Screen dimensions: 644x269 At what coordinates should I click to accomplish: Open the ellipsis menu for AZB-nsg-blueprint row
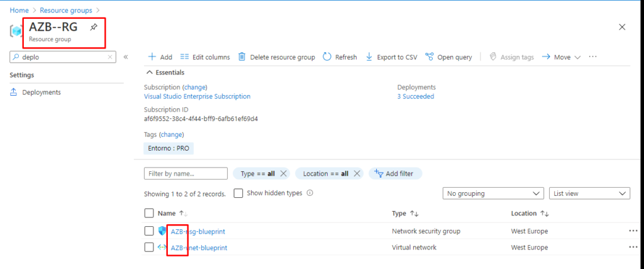[x=633, y=231]
